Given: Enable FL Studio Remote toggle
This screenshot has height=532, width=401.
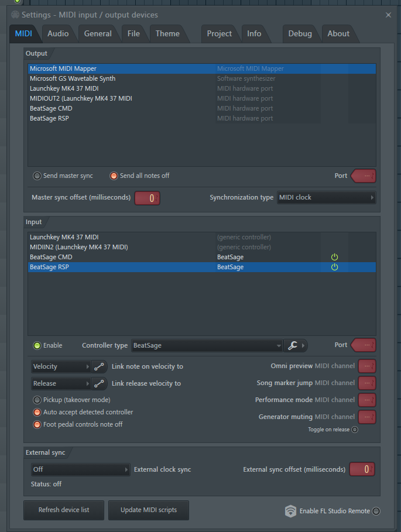Looking at the screenshot, I should pos(376,511).
